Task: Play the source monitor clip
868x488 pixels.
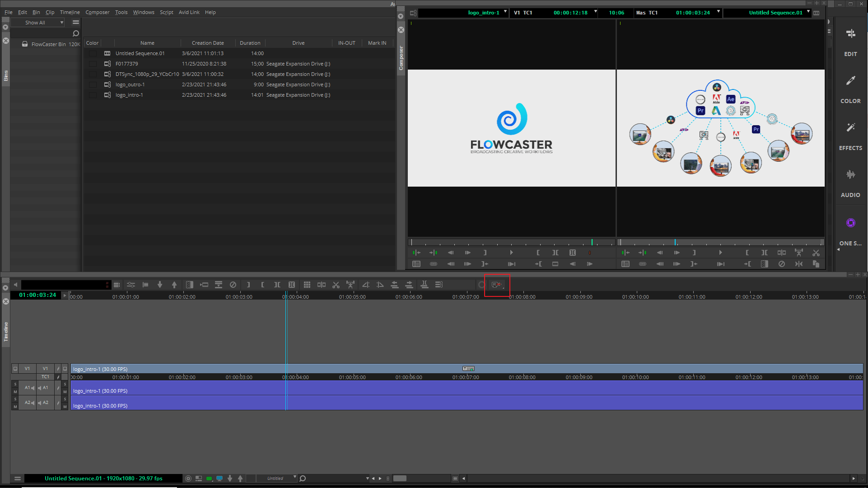Action: (511, 253)
